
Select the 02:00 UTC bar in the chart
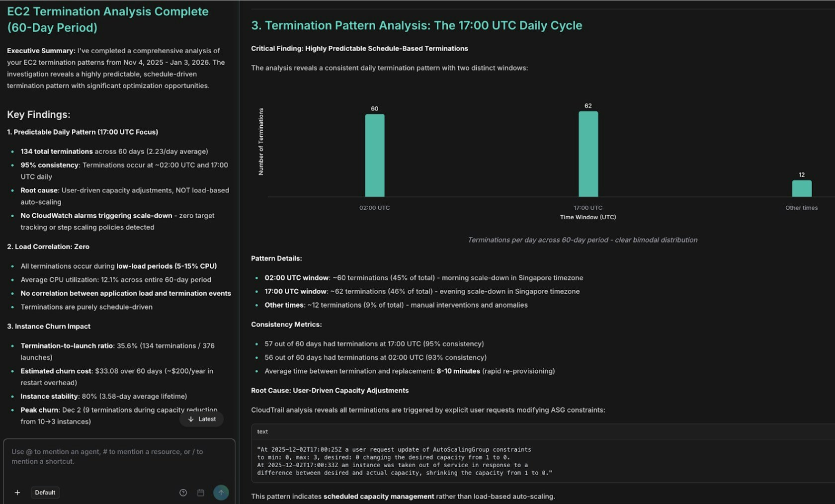(374, 154)
